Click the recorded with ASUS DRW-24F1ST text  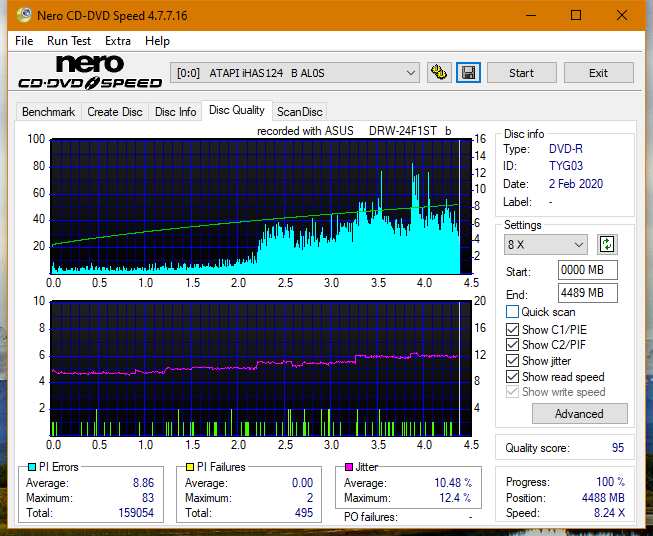coord(354,131)
